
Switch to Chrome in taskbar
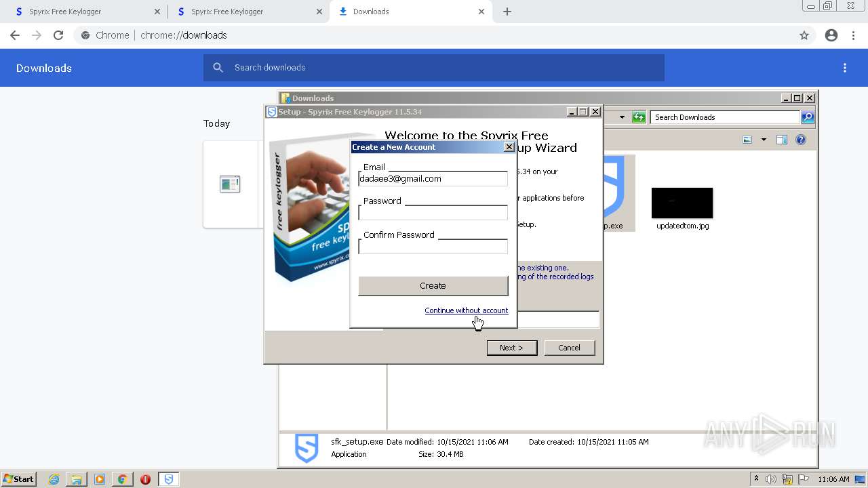tap(122, 479)
